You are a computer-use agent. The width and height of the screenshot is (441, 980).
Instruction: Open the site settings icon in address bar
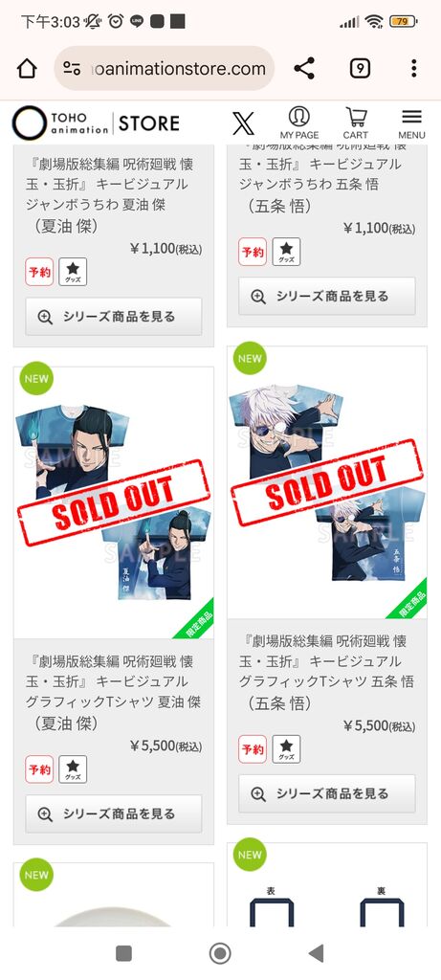(x=73, y=69)
